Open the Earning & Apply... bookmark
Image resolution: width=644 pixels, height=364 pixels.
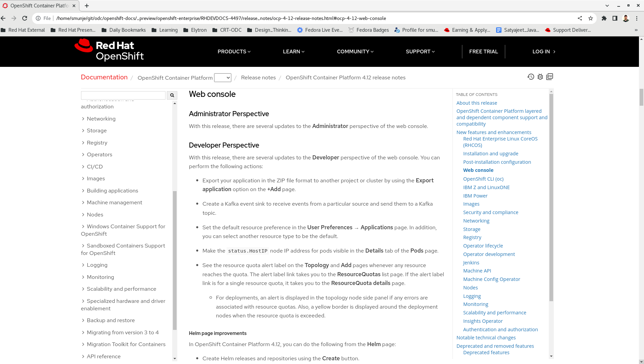pos(467,30)
